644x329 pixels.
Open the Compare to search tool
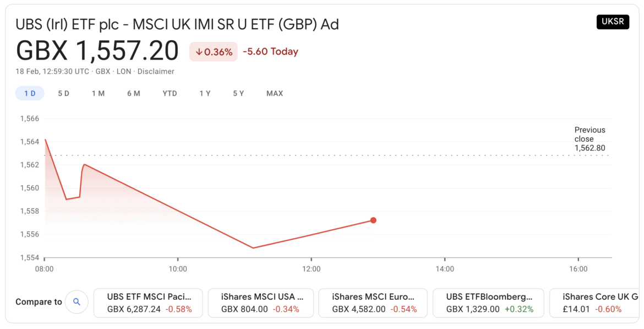[x=77, y=301]
